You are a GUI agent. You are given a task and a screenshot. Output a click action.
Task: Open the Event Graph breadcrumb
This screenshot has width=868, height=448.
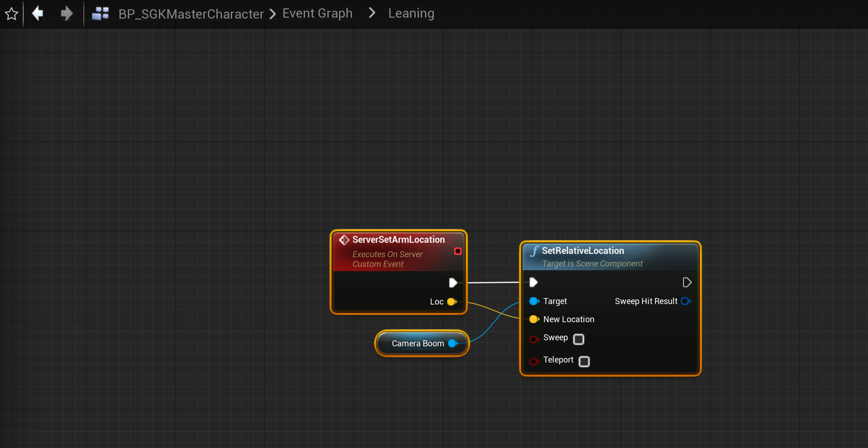pyautogui.click(x=317, y=13)
